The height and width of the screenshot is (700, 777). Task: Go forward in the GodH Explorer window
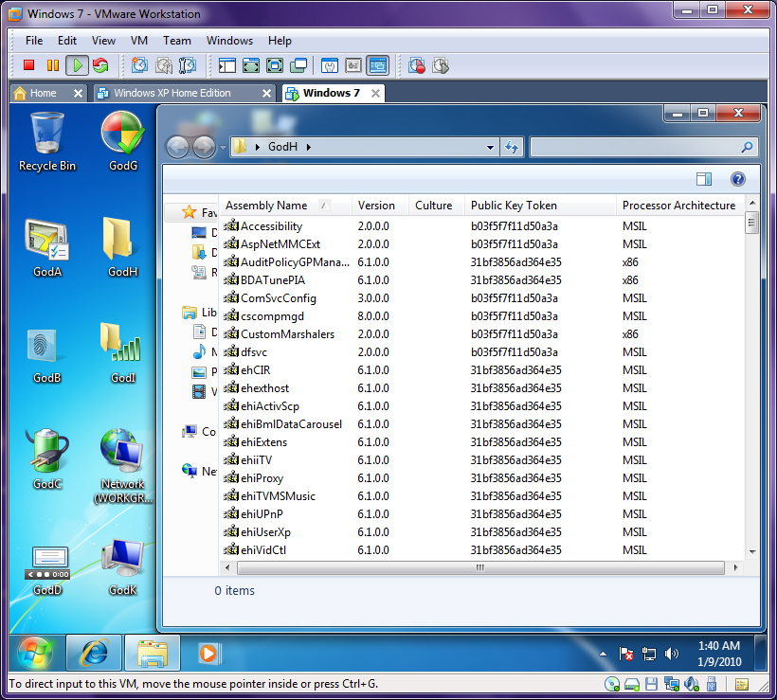pyautogui.click(x=204, y=147)
